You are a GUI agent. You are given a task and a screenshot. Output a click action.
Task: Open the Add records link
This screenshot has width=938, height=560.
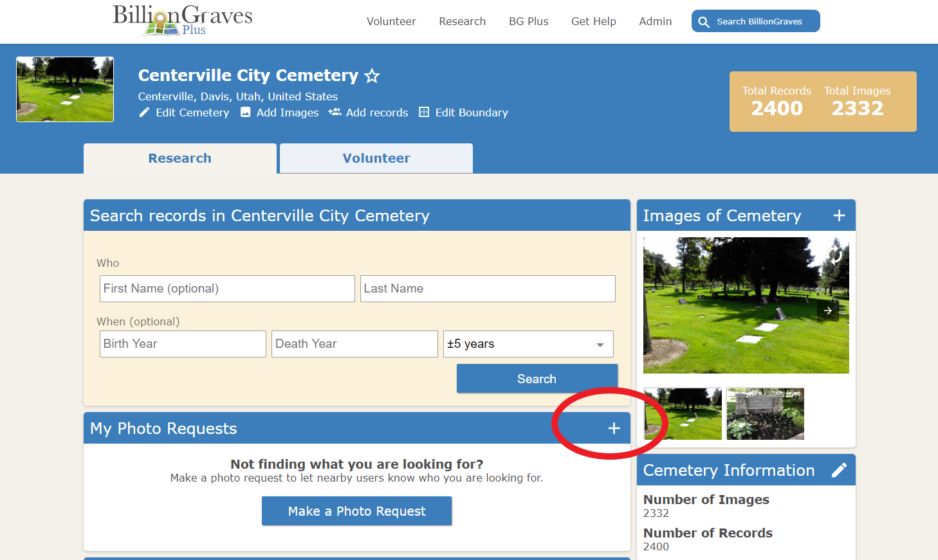coord(377,113)
